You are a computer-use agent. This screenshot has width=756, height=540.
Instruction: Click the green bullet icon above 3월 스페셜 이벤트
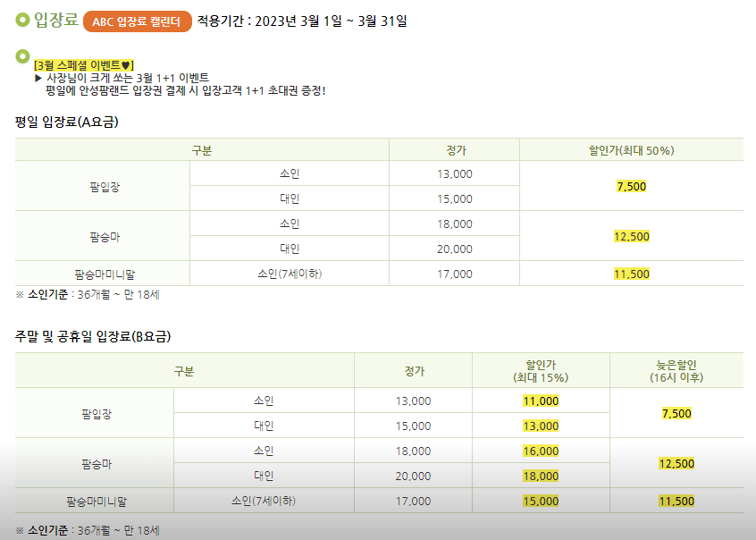pos(23,57)
